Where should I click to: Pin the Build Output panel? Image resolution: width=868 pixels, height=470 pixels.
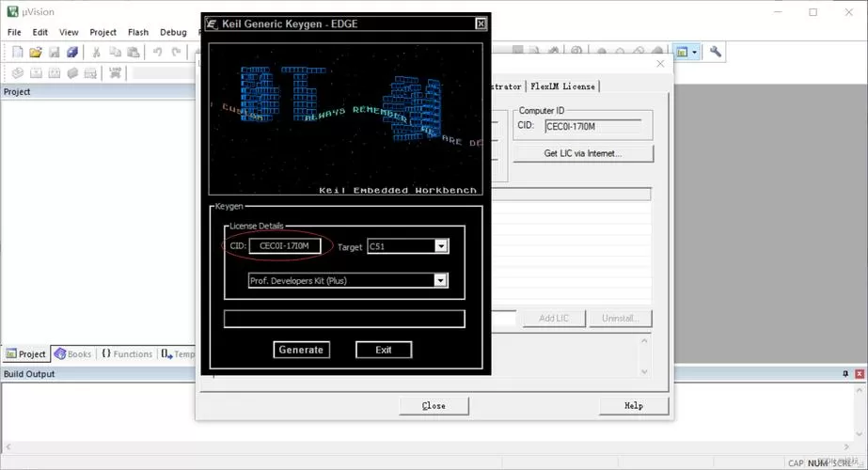(x=845, y=374)
